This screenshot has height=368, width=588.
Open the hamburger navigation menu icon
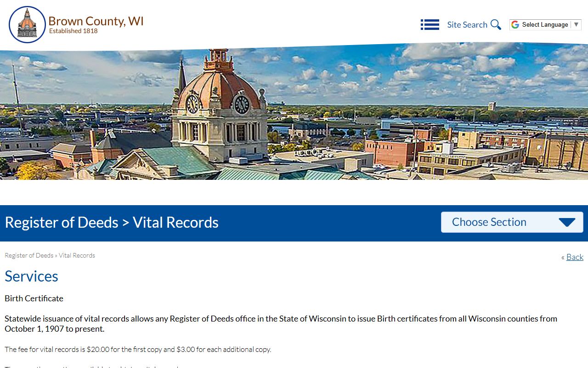[x=430, y=25]
